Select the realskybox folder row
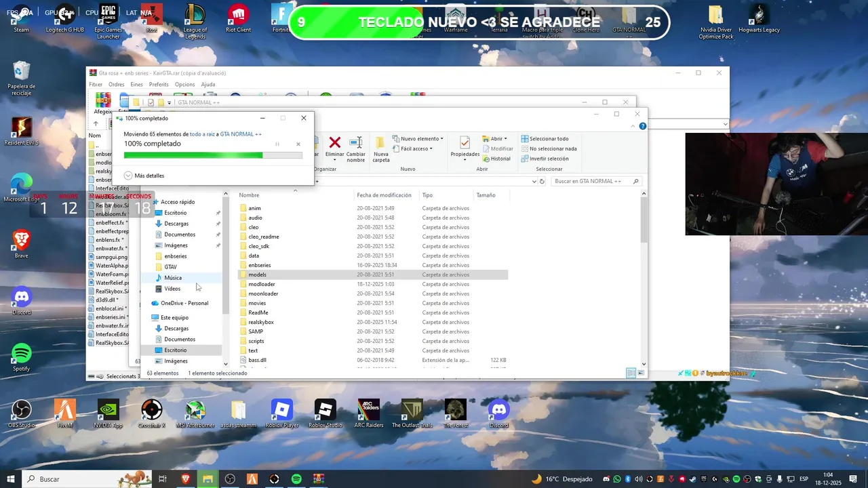The width and height of the screenshot is (868, 488). click(x=372, y=322)
